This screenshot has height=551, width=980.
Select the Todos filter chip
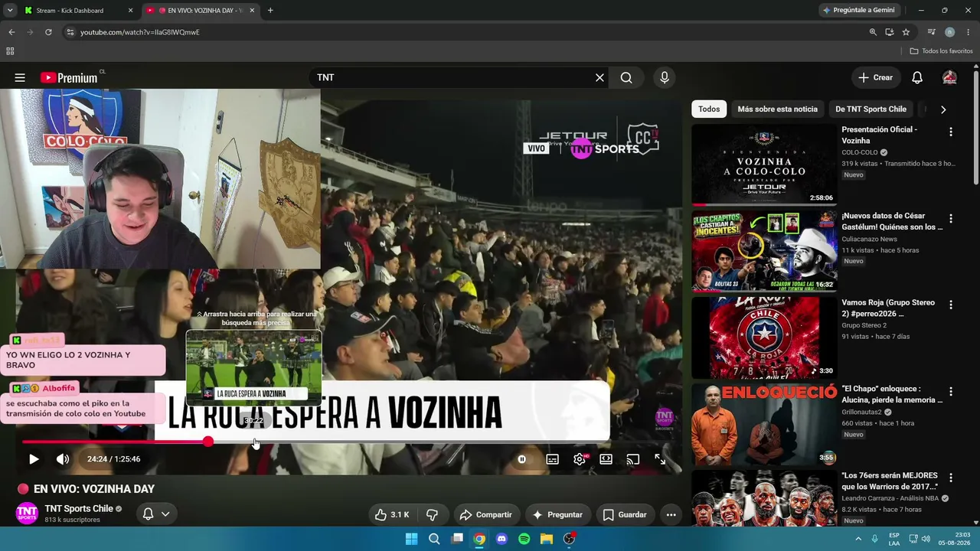click(709, 109)
